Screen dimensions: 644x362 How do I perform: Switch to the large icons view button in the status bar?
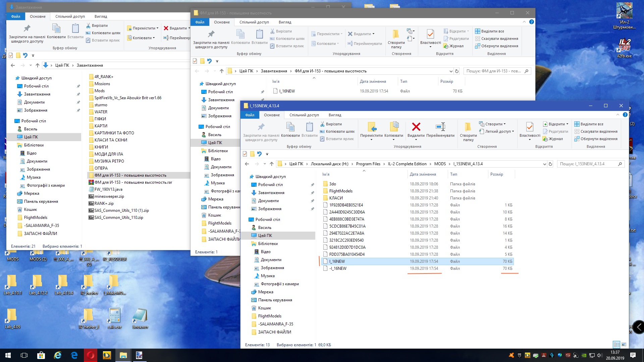pyautogui.click(x=624, y=345)
